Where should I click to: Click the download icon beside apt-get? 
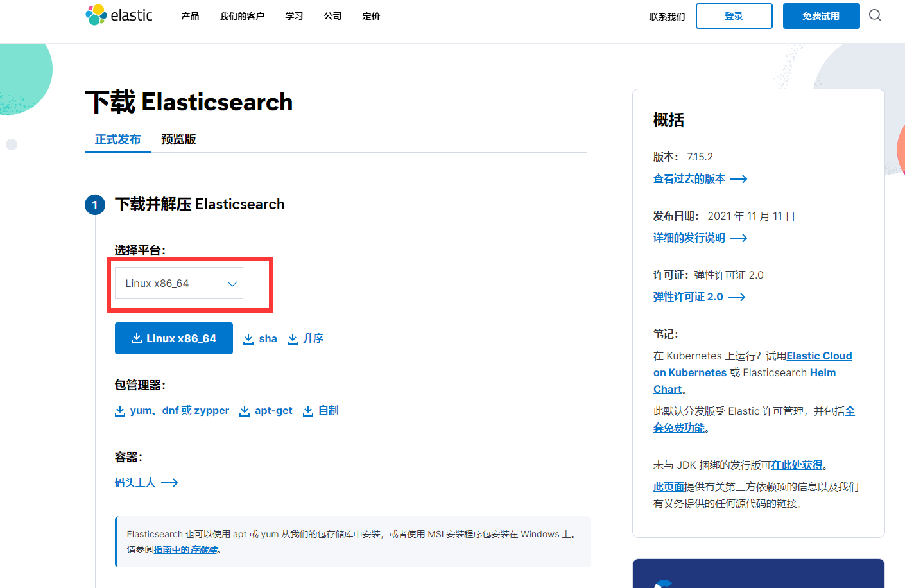(245, 411)
